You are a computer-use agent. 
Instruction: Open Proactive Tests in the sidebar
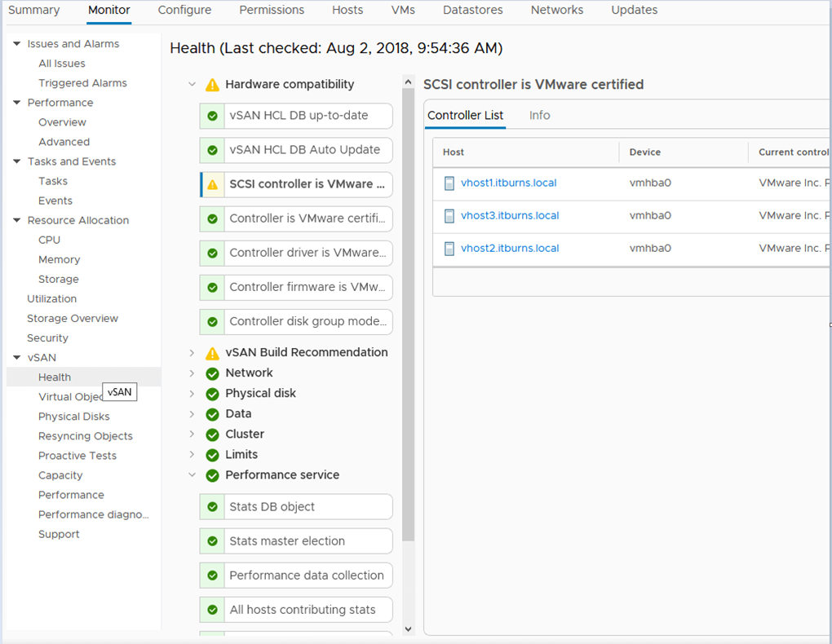click(77, 455)
